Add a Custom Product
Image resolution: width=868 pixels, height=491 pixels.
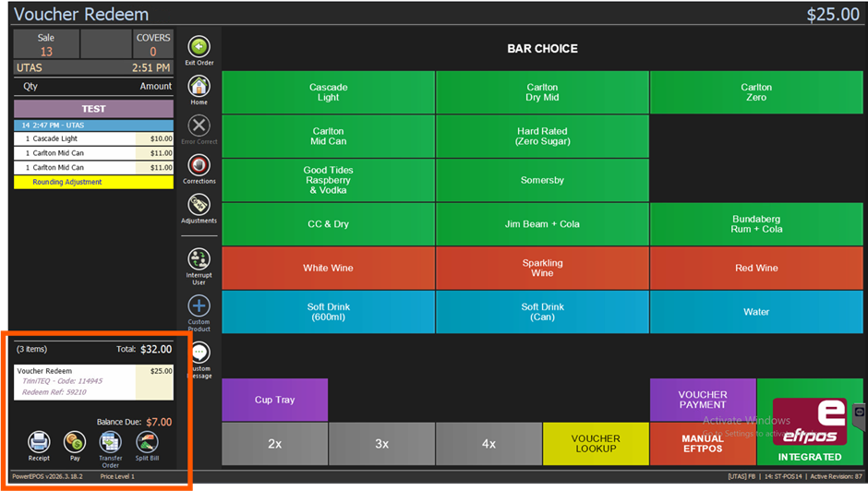coord(199,306)
